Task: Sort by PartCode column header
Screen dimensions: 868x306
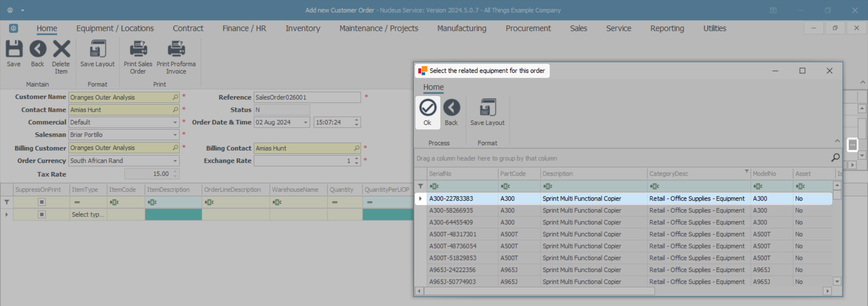Action: coord(519,173)
